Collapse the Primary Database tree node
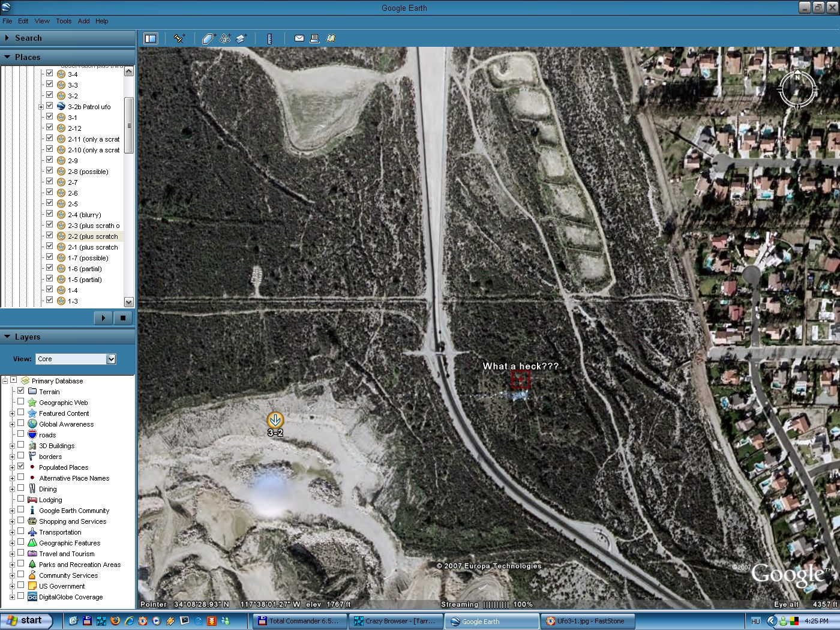 (x=5, y=380)
